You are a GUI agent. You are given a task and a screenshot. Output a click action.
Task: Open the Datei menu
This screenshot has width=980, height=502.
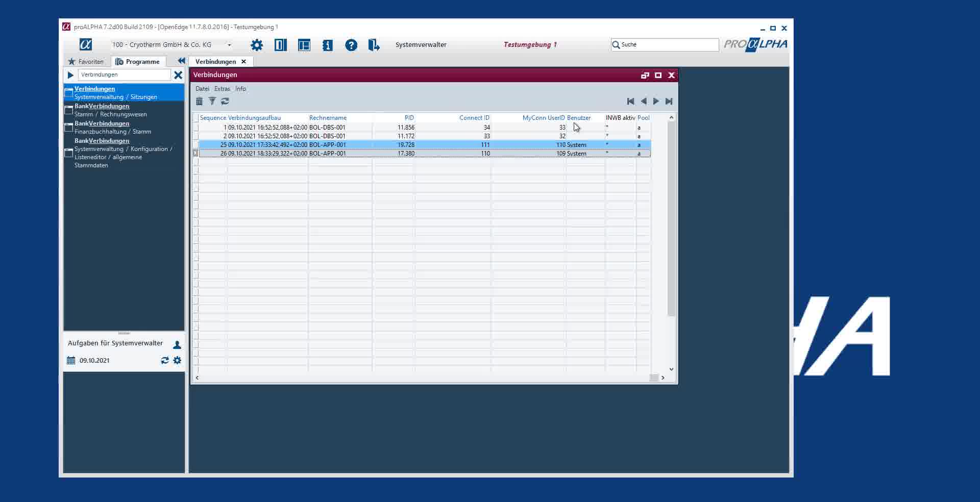tap(202, 89)
